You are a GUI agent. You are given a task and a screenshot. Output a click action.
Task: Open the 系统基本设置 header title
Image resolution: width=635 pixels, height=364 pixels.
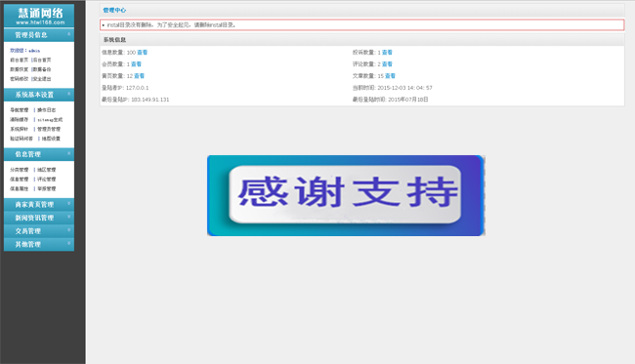tap(34, 95)
